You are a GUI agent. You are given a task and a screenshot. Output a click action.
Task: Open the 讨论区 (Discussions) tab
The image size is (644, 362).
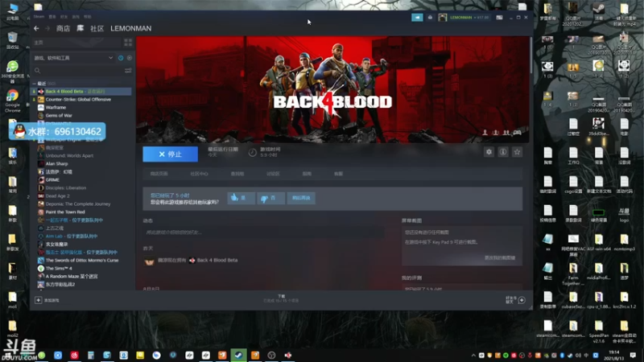point(273,174)
